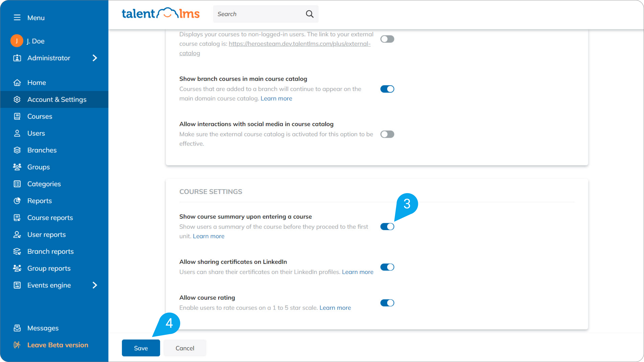Disable showing course summary upon entering a course
Image resolution: width=644 pixels, height=362 pixels.
(387, 226)
